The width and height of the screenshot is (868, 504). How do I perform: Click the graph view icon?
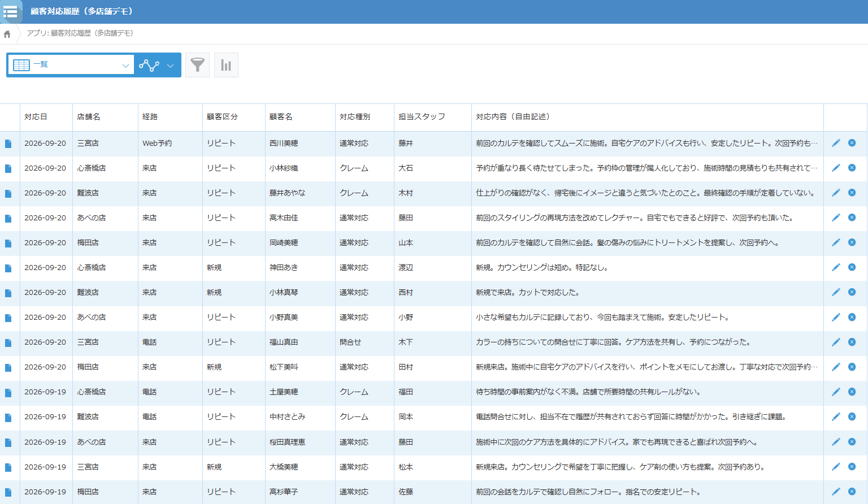[x=149, y=65]
